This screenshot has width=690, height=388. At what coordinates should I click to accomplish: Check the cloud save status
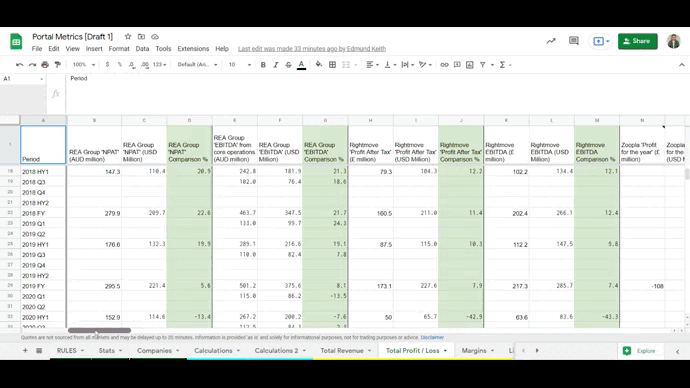tap(155, 37)
